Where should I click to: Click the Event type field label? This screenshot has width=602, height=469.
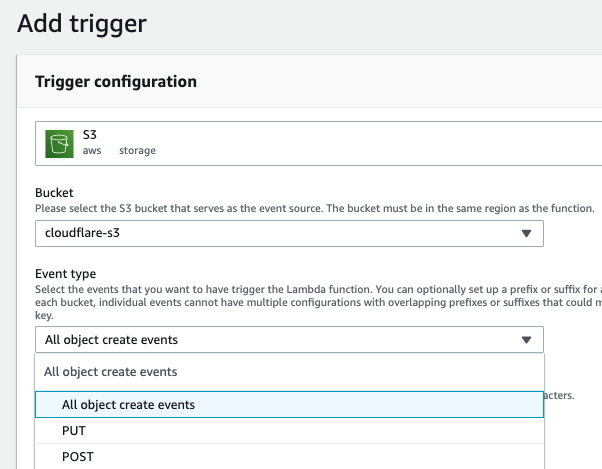(66, 271)
